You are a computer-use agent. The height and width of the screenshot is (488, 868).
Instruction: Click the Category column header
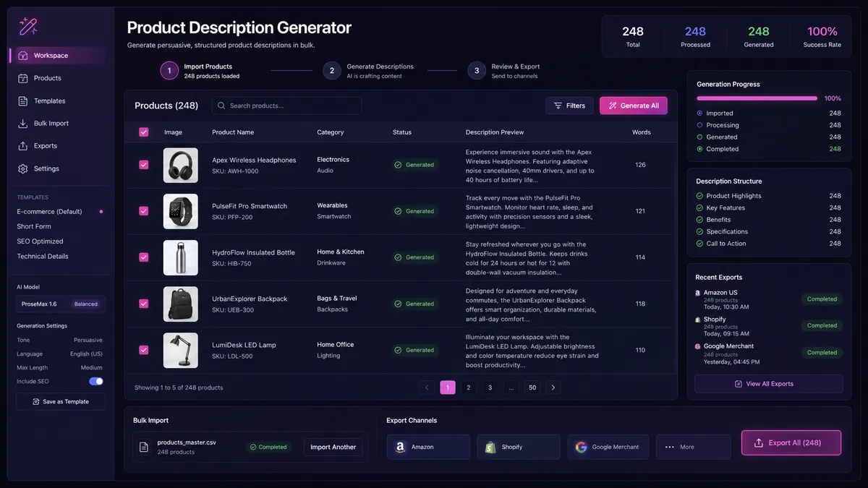coord(331,132)
